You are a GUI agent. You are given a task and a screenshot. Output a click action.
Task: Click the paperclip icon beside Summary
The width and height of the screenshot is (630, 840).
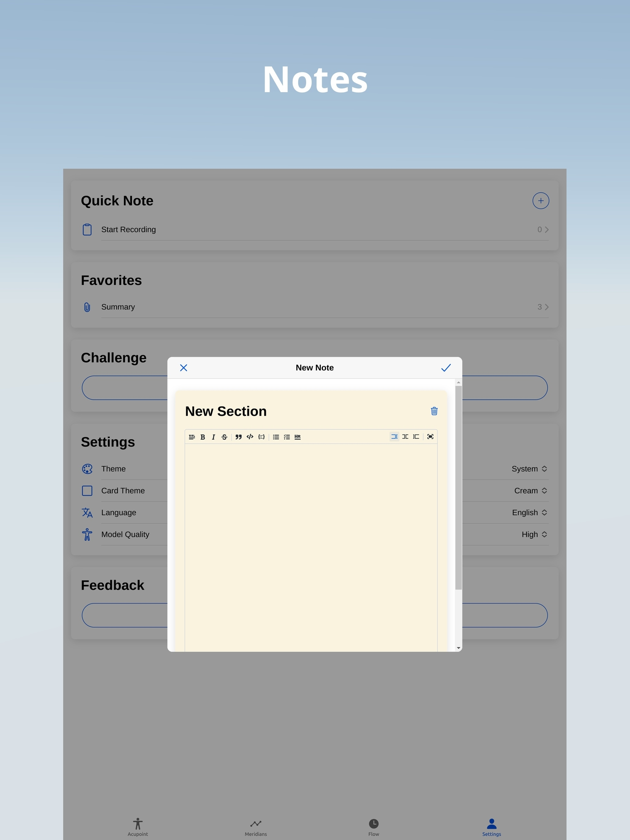click(x=87, y=307)
